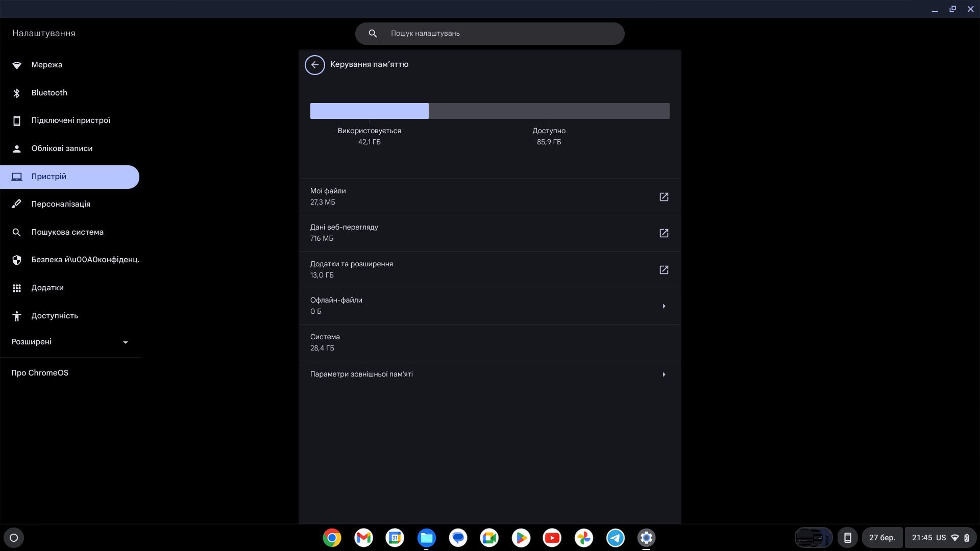Image resolution: width=980 pixels, height=551 pixels.
Task: Click storage usage progress bar
Action: point(489,110)
